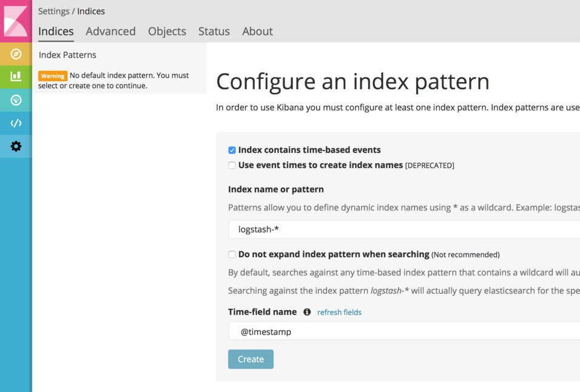
Task: Switch to the Objects tab
Action: [167, 31]
